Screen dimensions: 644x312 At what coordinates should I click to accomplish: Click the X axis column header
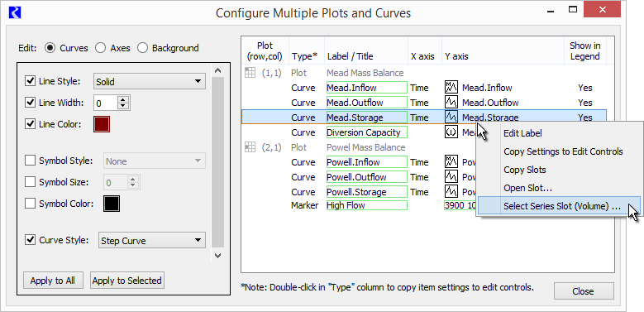point(422,56)
